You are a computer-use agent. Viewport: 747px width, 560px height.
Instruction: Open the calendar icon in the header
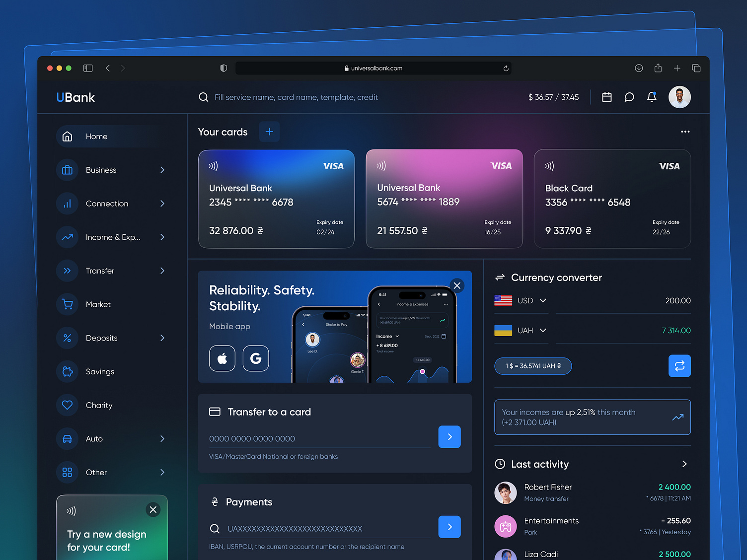[606, 97]
